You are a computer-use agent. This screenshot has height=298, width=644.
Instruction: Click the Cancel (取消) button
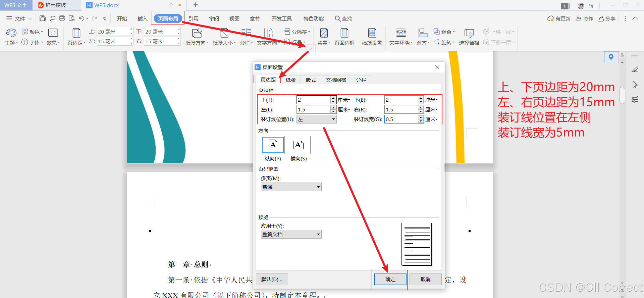click(425, 279)
